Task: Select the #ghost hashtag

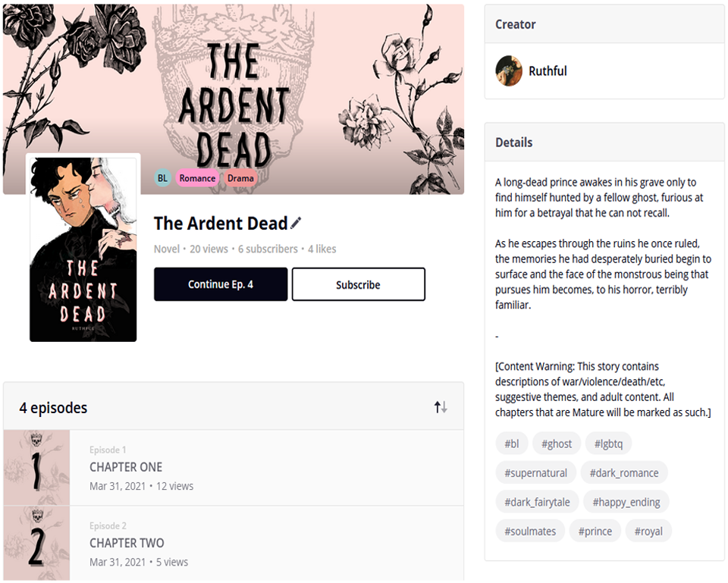Action: pyautogui.click(x=557, y=444)
